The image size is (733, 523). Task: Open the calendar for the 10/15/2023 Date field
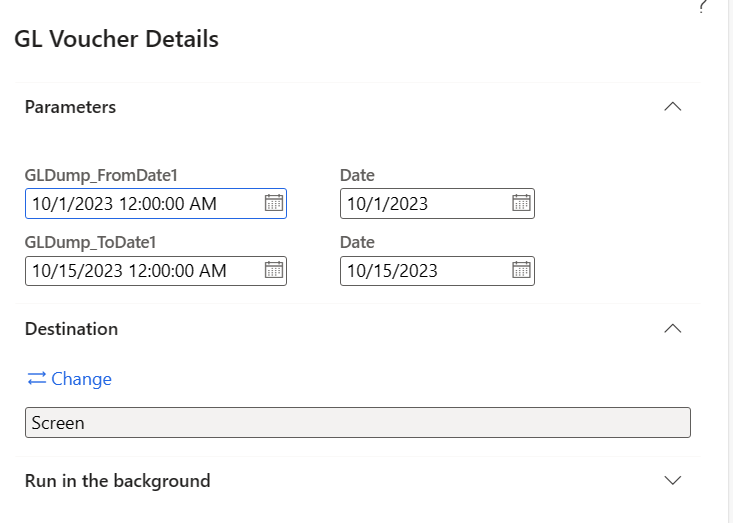pos(521,270)
